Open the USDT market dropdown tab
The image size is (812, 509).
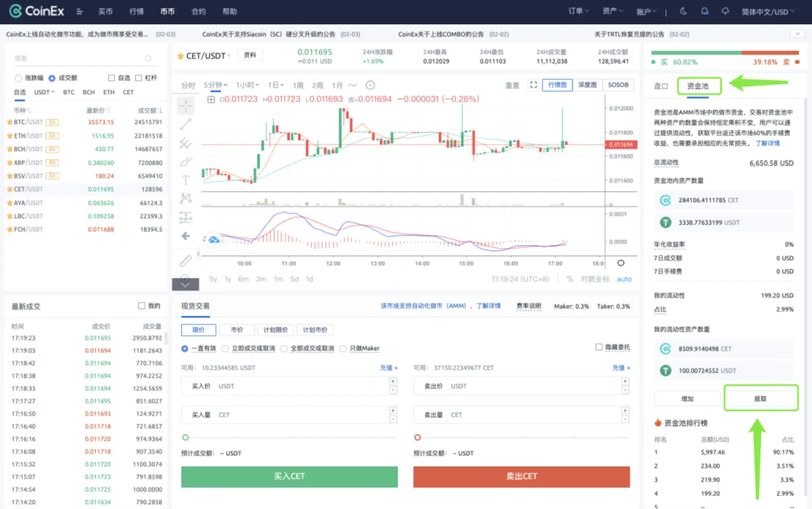point(44,92)
